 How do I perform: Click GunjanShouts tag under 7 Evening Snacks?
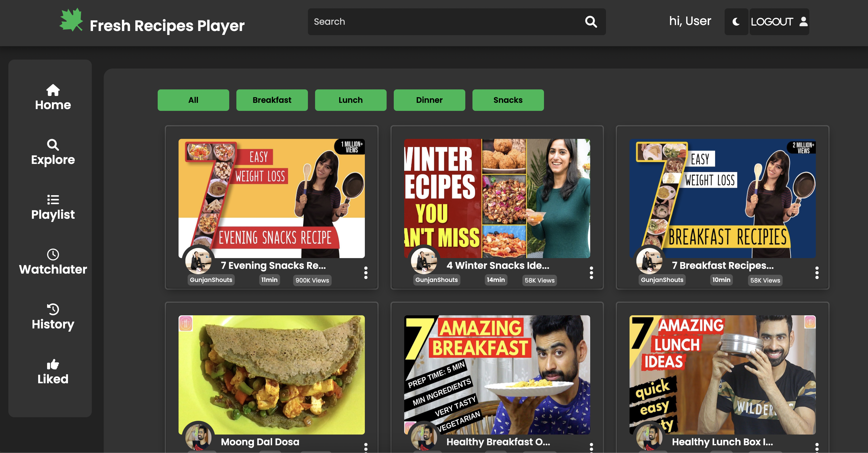(211, 280)
